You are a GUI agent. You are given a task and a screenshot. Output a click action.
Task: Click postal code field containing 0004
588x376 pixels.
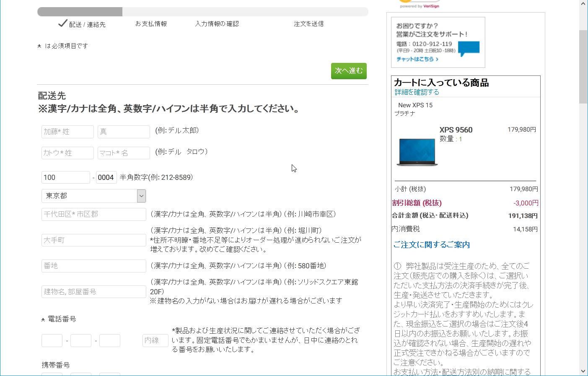coord(106,177)
